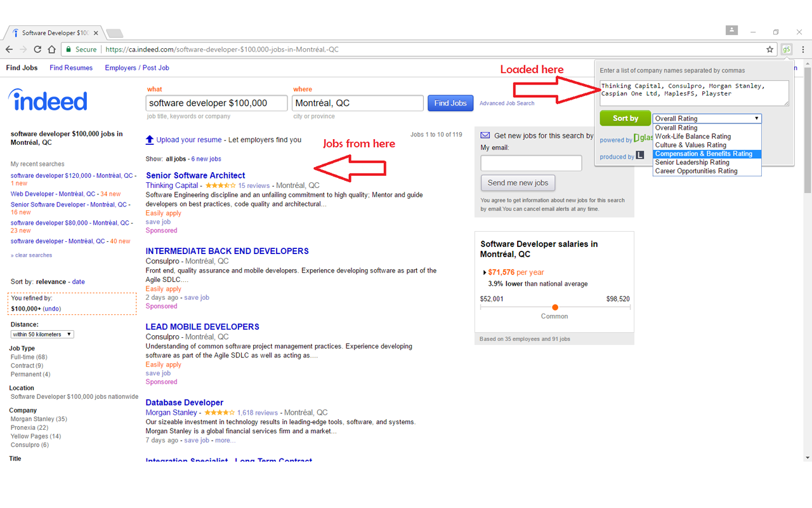Click clear searches link
Screen dimensions: 812x508
tap(31, 255)
